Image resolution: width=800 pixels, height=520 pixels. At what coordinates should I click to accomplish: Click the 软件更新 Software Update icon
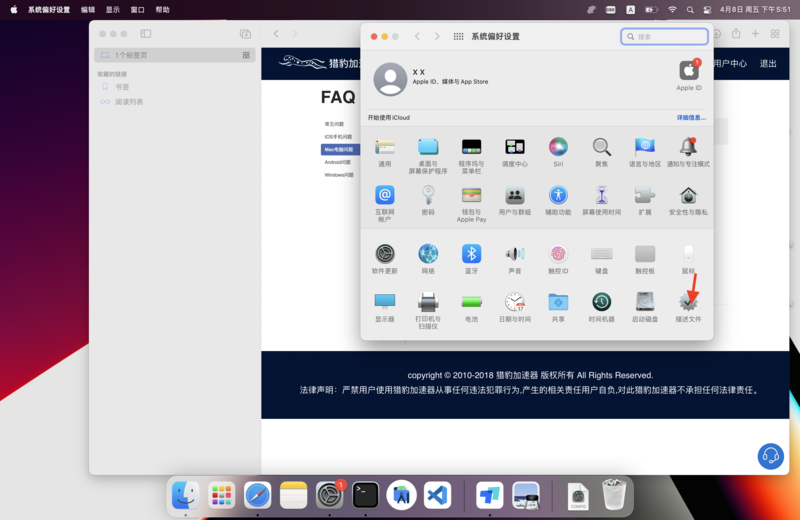click(x=384, y=254)
